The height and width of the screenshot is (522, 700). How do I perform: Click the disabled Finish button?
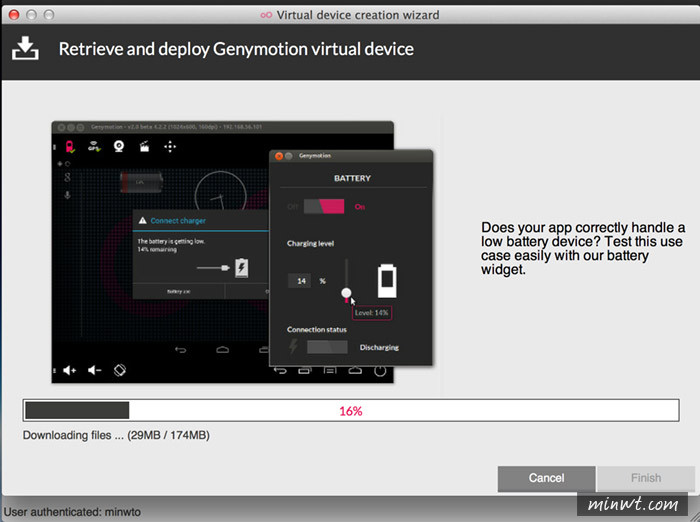click(x=646, y=478)
